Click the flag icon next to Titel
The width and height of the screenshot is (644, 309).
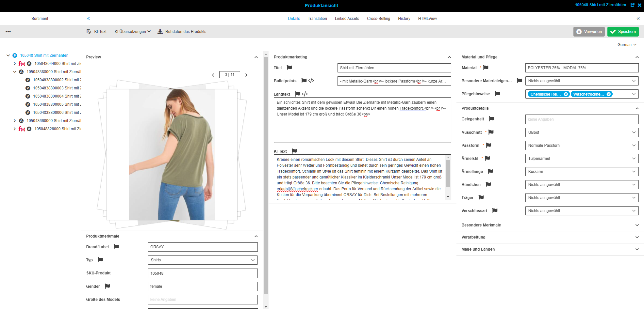click(x=289, y=68)
